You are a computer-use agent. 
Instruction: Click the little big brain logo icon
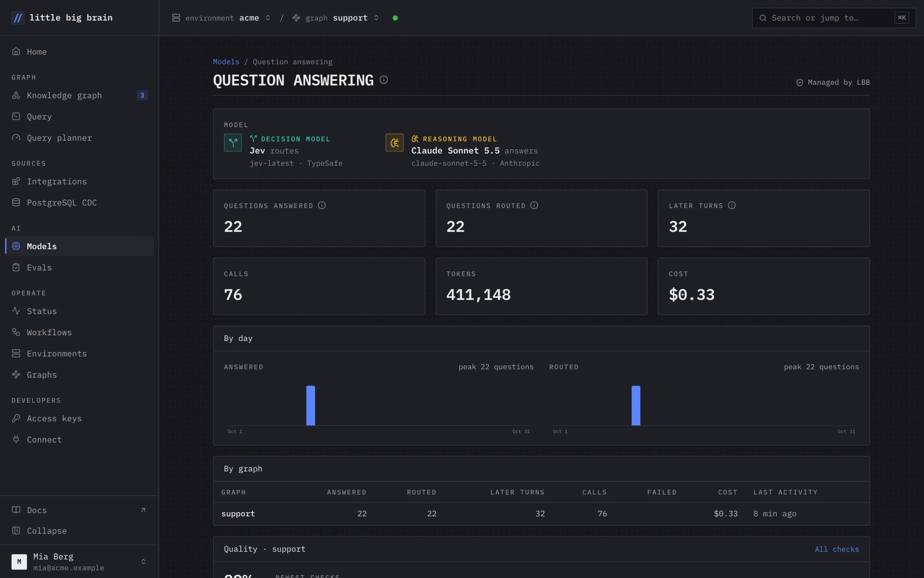click(x=18, y=18)
